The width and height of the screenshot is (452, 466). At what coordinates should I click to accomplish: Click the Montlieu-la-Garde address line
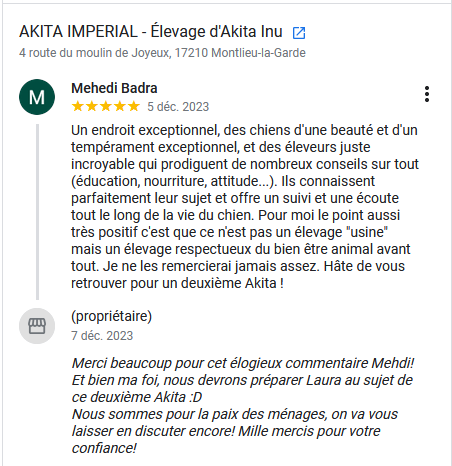162,53
